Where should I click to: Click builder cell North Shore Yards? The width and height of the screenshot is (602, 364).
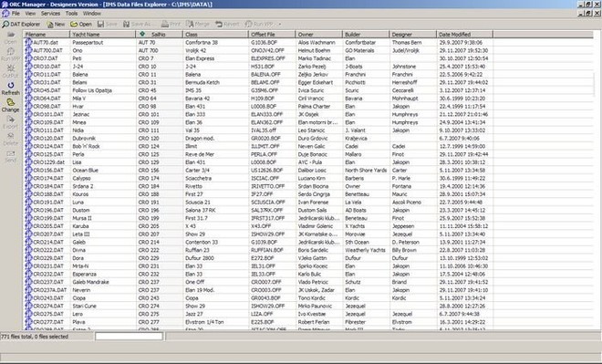[x=366, y=170]
